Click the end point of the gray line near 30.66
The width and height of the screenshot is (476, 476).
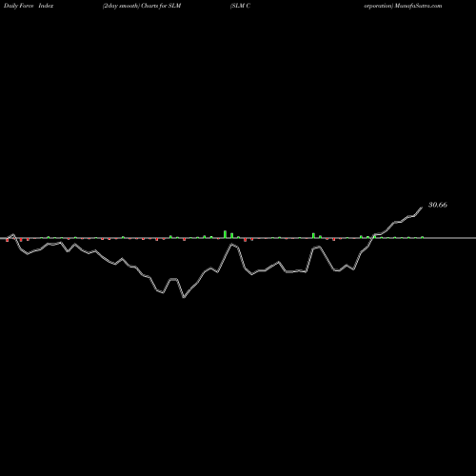point(422,208)
